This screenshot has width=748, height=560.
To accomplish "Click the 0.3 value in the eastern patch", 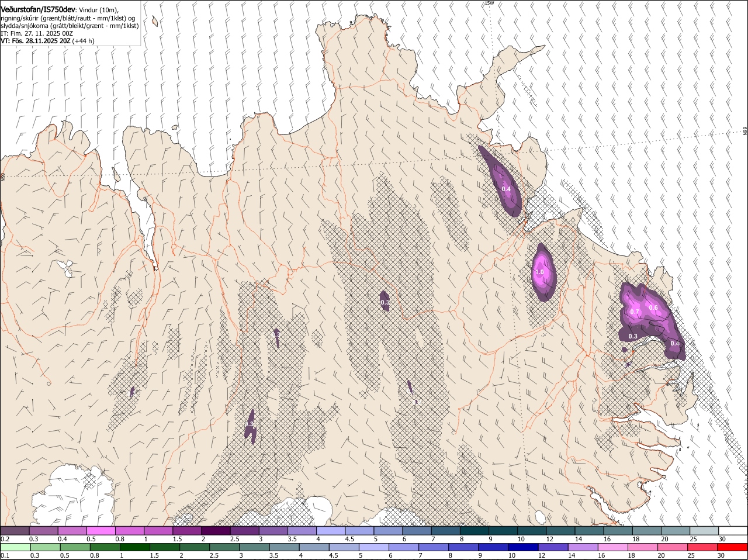I will click(x=633, y=336).
